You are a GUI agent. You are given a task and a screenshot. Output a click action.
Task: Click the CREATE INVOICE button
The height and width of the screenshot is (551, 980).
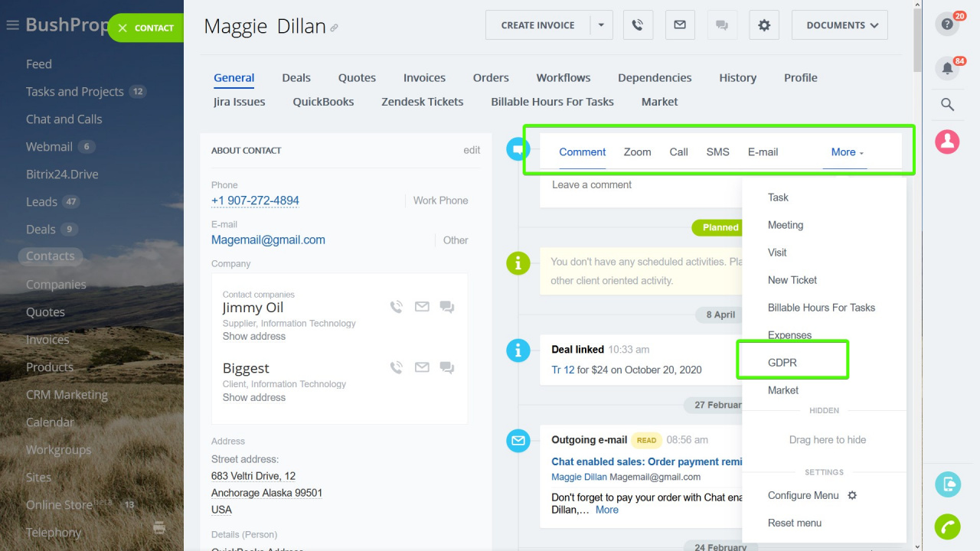(537, 25)
